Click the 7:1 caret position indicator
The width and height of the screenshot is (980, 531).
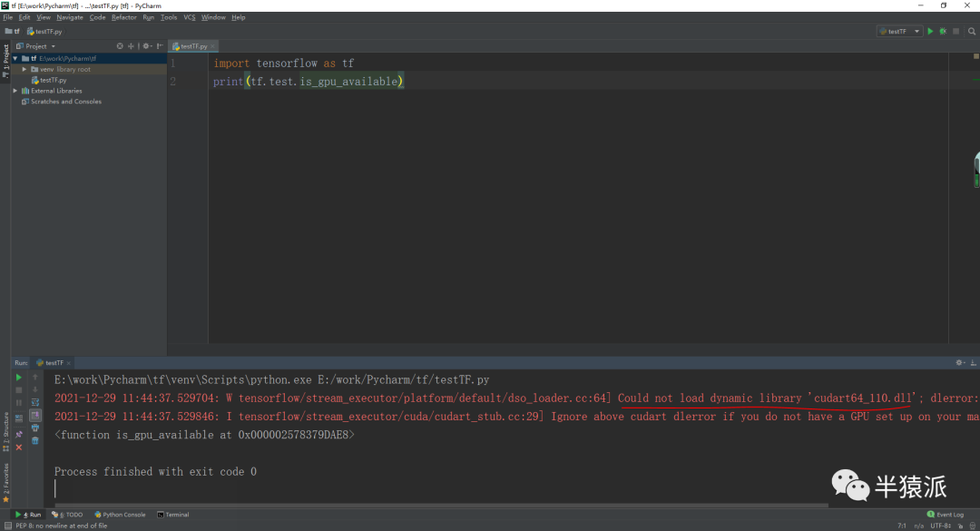[x=902, y=526]
